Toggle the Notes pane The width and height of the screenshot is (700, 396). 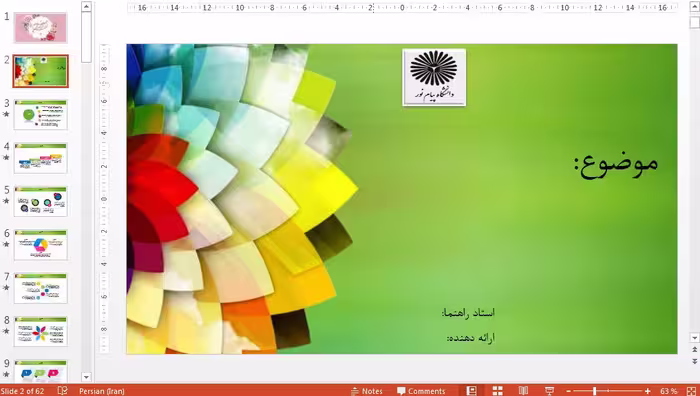tap(367, 391)
